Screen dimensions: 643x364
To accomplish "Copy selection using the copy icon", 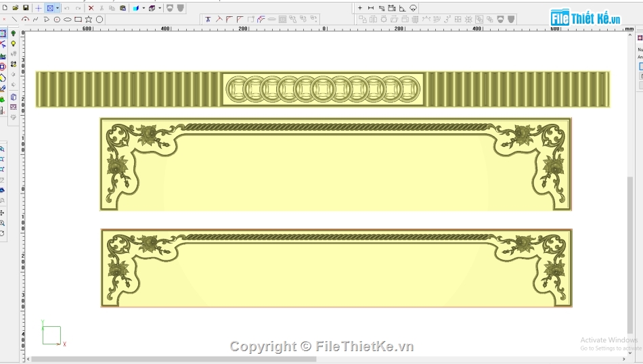I will 112,8.
